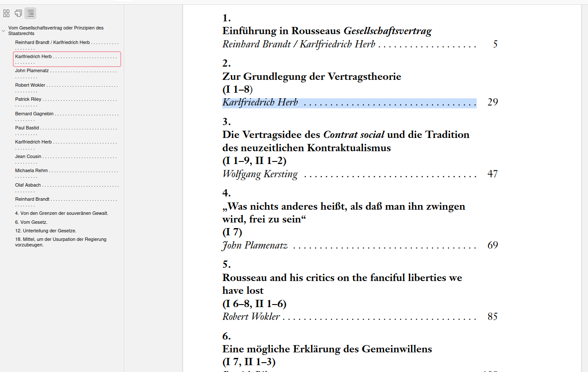Select highlighted outline entry Karlfriedrich Herb
Viewport: 588px width, 372px height.
[x=67, y=59]
